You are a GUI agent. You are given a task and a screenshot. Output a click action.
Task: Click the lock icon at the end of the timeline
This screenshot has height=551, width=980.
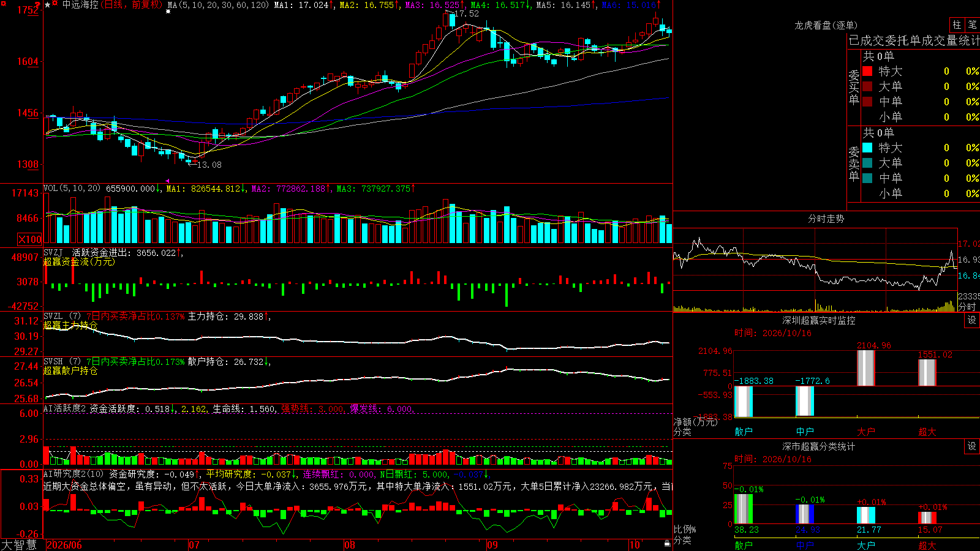pyautogui.click(x=668, y=543)
